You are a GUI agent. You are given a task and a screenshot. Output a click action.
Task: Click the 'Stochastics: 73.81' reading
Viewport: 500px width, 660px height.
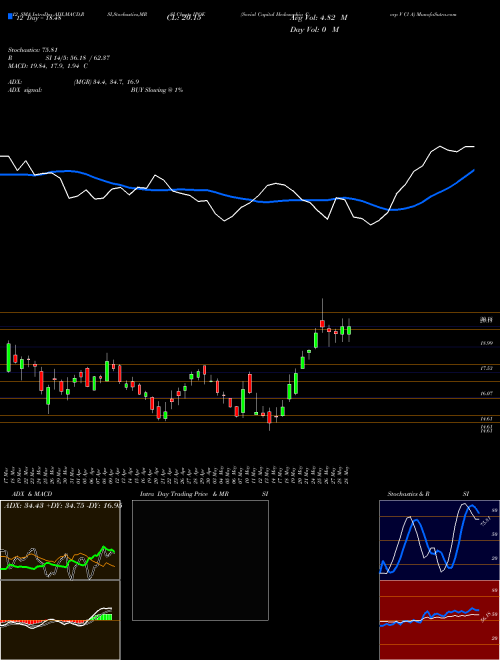point(33,50)
